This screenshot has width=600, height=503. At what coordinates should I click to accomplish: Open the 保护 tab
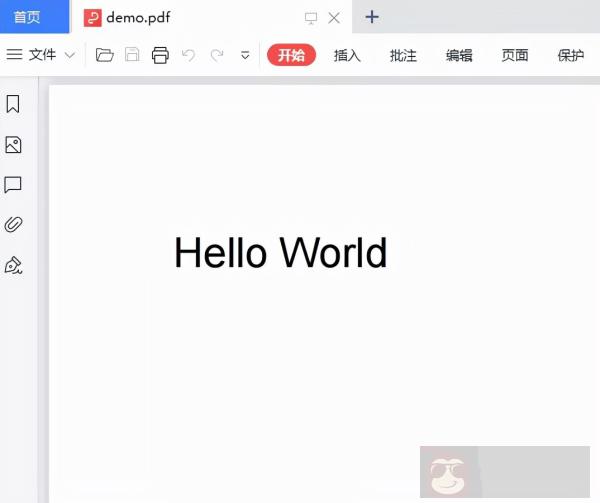coord(571,55)
